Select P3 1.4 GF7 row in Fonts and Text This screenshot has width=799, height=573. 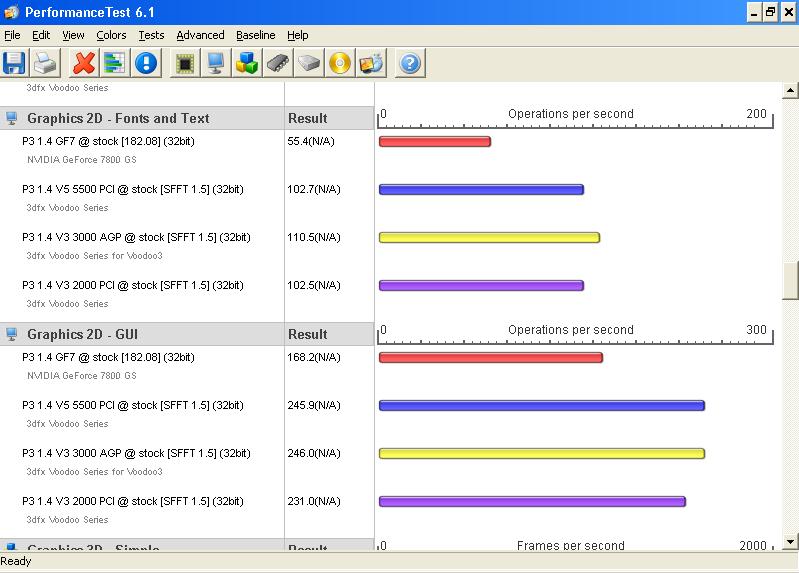pyautogui.click(x=108, y=141)
